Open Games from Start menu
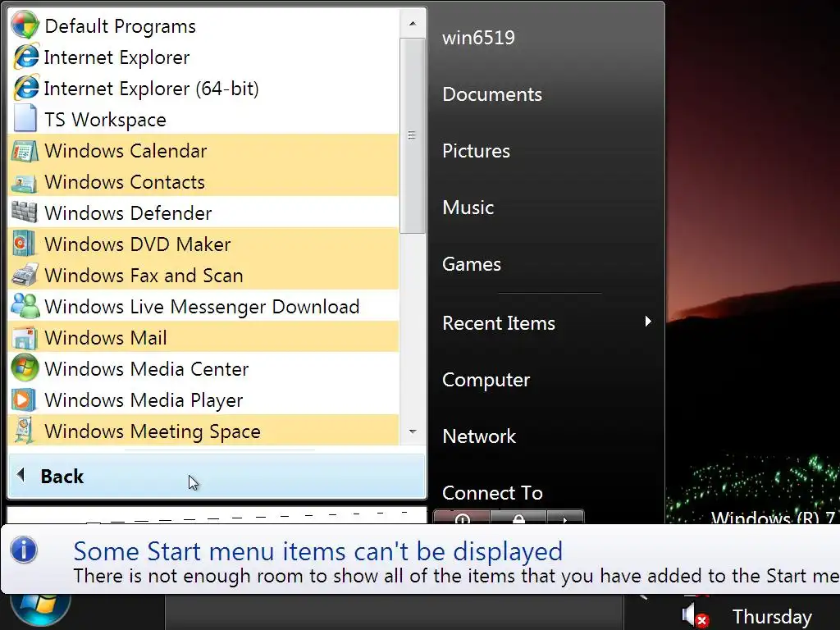The width and height of the screenshot is (840, 630). pos(472,264)
